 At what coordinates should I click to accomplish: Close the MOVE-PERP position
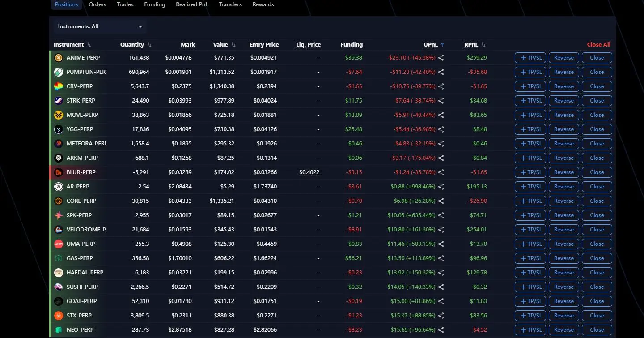point(597,115)
